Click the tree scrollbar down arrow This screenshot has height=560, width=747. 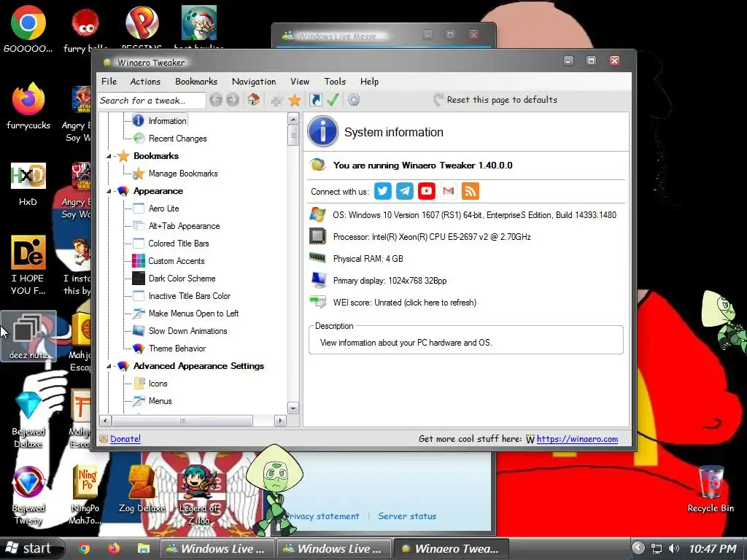[293, 408]
